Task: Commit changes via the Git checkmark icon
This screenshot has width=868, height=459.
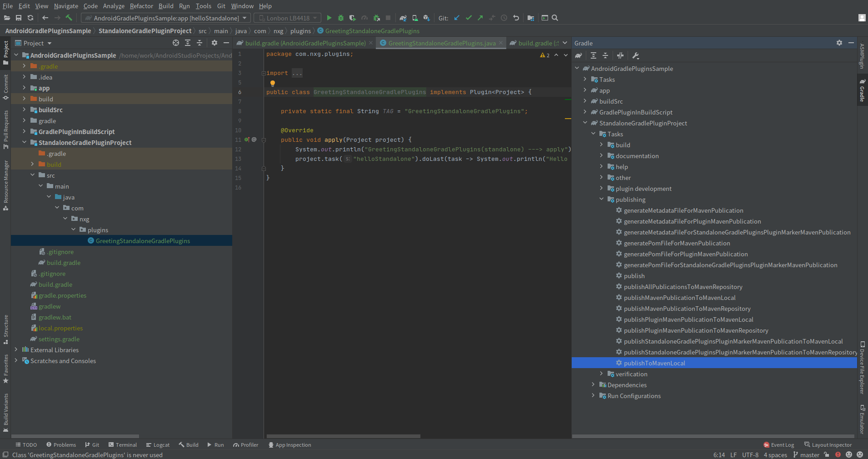Action: pos(469,18)
